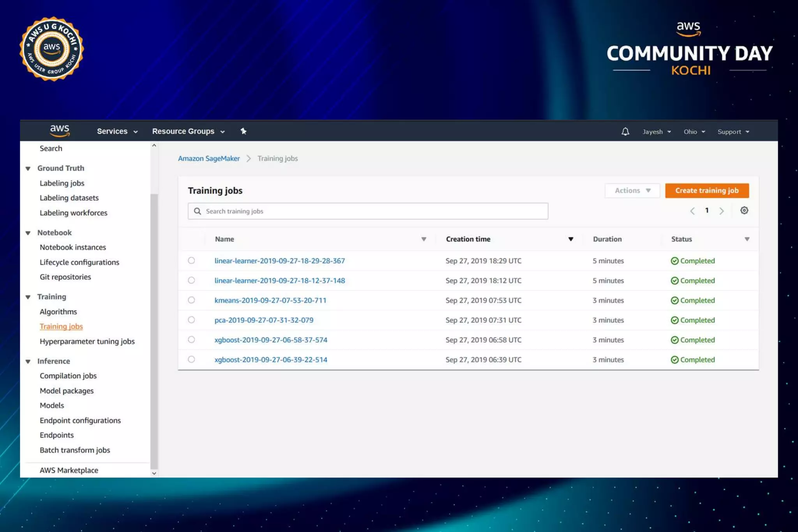This screenshot has width=798, height=532.
Task: Select radio for pca-2019-09-27-07-31-32-079 job
Action: [191, 320]
